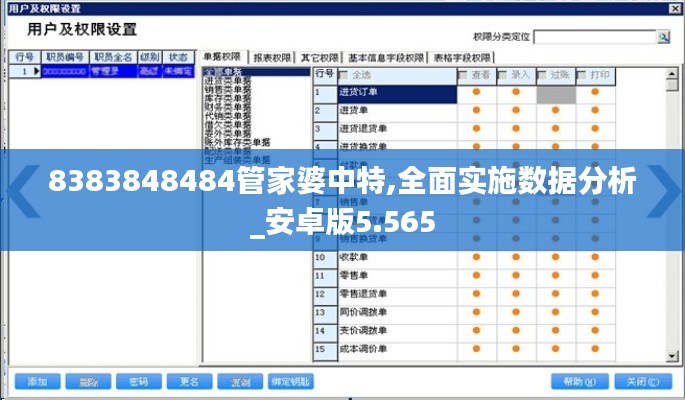Click the 职员全名 column header
The image size is (685, 400).
coord(113,57)
